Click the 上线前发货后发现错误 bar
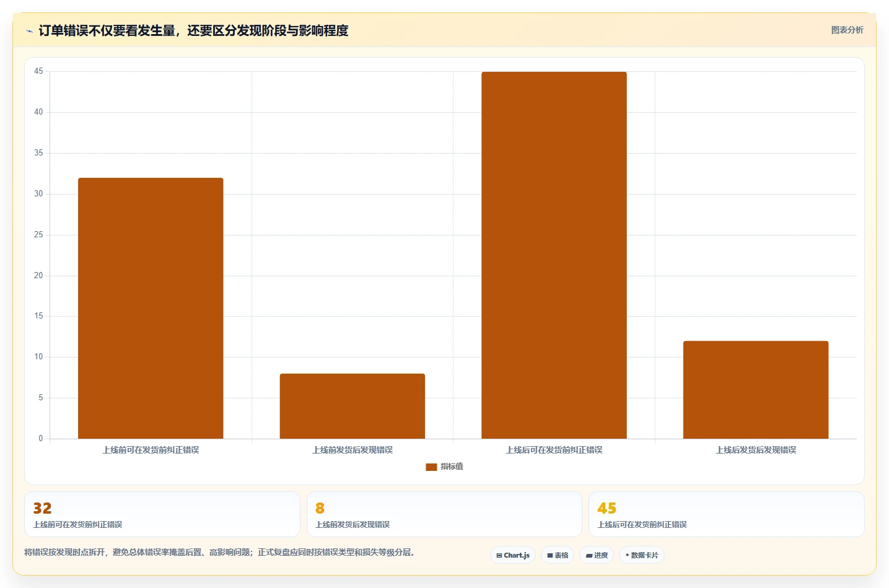Image resolution: width=889 pixels, height=588 pixels. click(353, 406)
